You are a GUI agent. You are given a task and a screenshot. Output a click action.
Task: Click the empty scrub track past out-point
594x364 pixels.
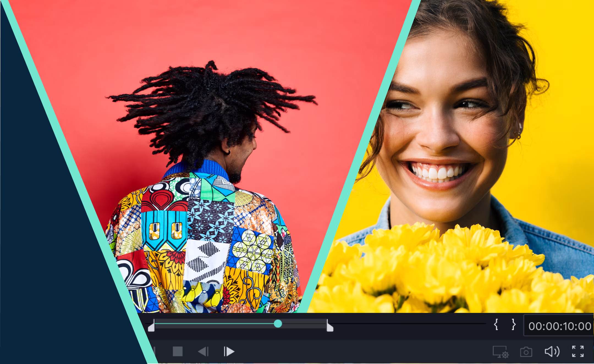[x=407, y=324]
